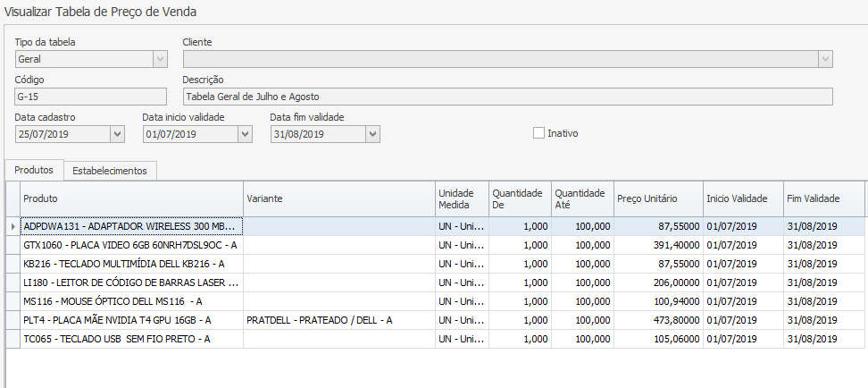Image resolution: width=868 pixels, height=388 pixels.
Task: Open the Tipo da tabela dropdown
Action: click(x=160, y=59)
